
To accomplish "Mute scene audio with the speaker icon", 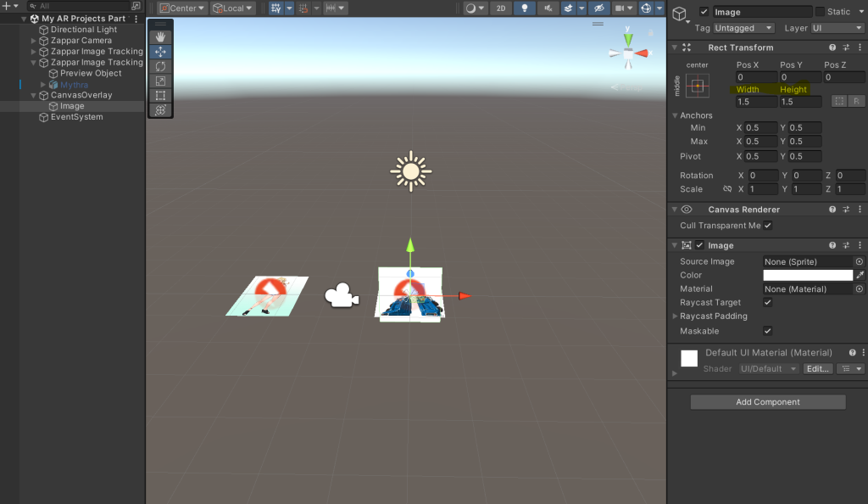I will pyautogui.click(x=548, y=8).
